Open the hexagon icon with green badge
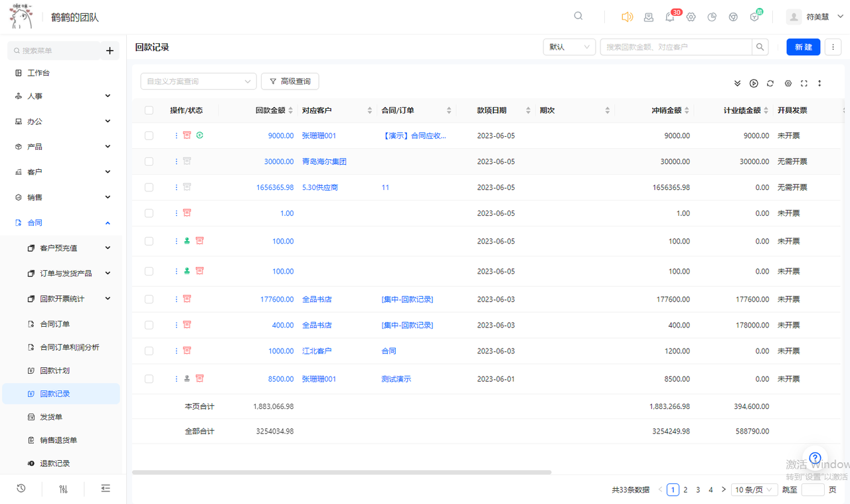This screenshot has height=504, width=850. [x=754, y=17]
